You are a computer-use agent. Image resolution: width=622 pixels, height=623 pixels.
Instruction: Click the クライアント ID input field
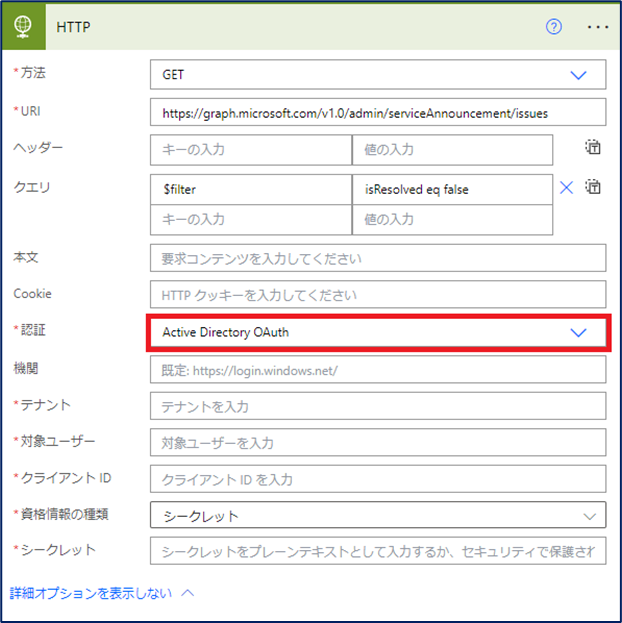(x=378, y=479)
